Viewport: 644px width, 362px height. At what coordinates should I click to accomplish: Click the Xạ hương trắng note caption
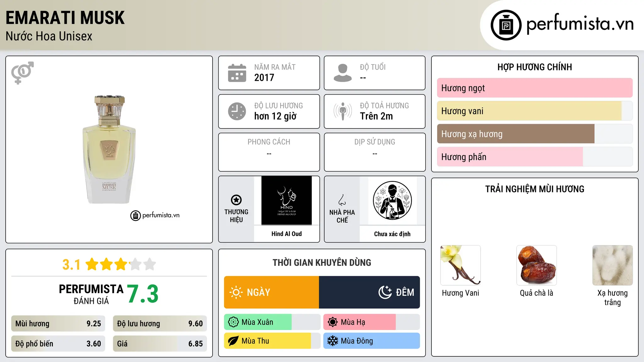(x=613, y=298)
